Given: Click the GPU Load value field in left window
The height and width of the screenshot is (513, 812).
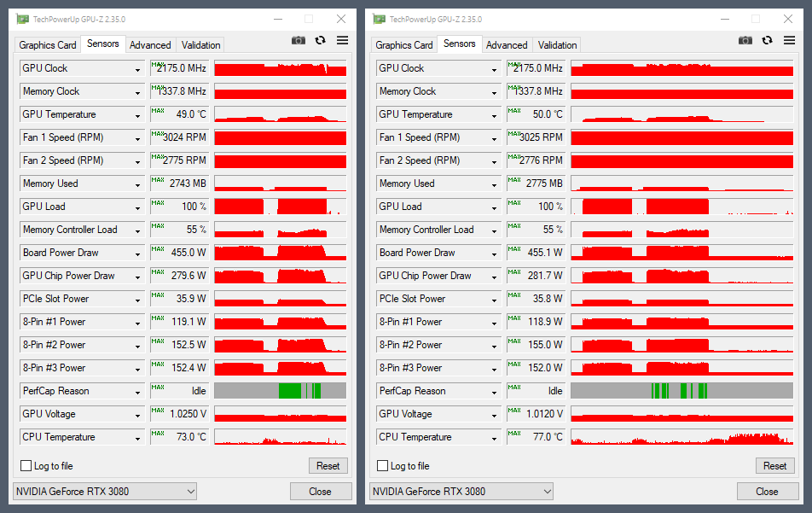Looking at the screenshot, I should pos(179,207).
